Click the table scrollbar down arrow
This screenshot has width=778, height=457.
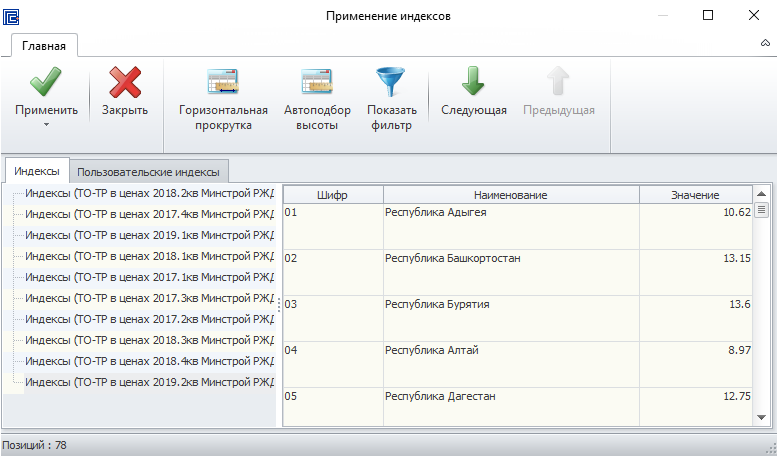pos(761,418)
